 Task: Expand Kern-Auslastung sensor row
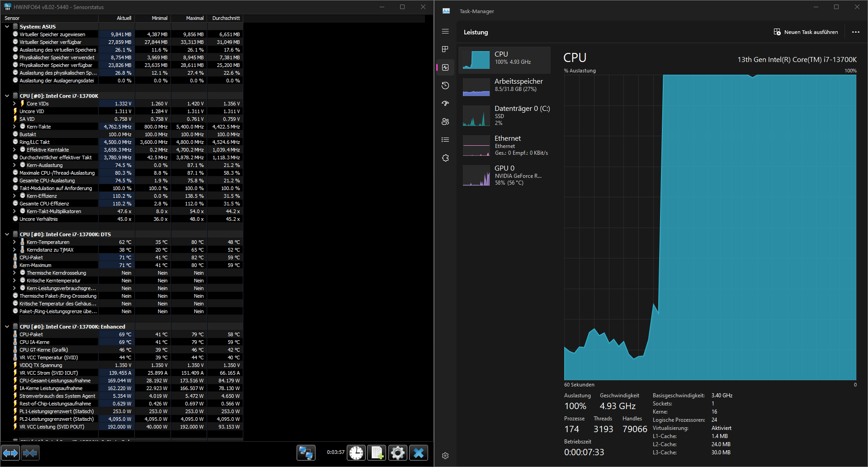click(14, 165)
